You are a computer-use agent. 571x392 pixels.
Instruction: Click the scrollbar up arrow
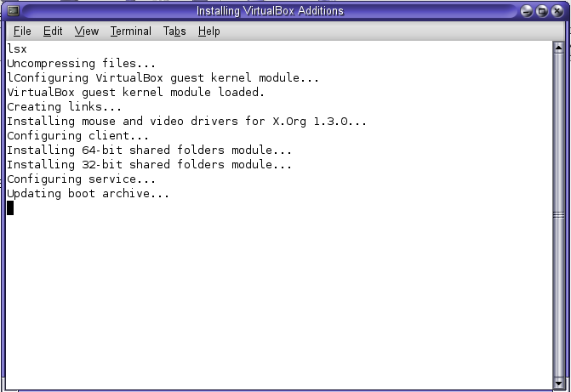coord(558,48)
